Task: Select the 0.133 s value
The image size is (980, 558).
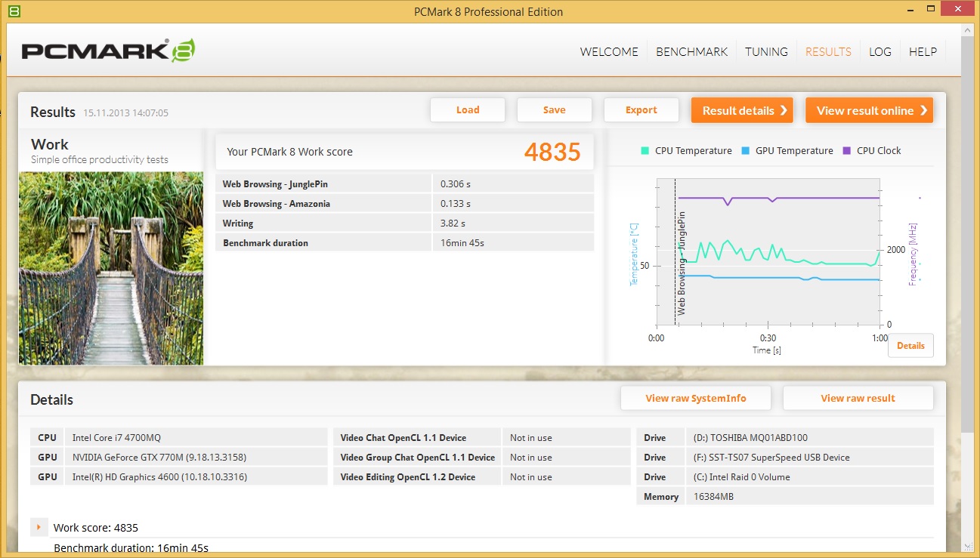Action: click(x=456, y=204)
